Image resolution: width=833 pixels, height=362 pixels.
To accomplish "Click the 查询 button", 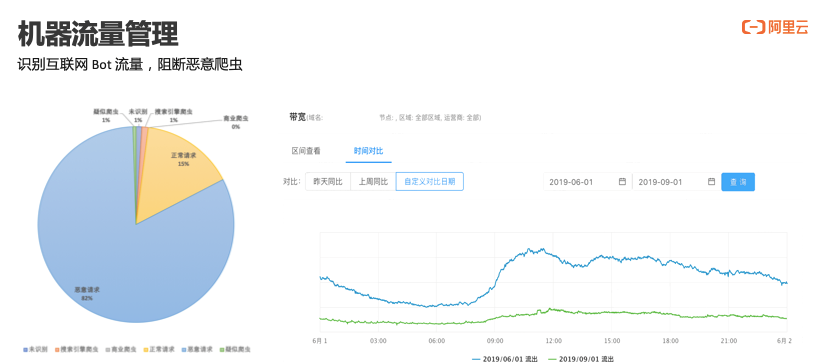I will tap(738, 182).
